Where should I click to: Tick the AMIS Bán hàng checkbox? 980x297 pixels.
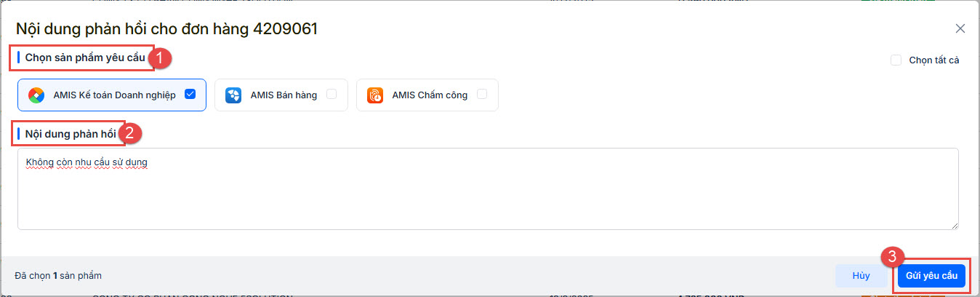click(332, 94)
